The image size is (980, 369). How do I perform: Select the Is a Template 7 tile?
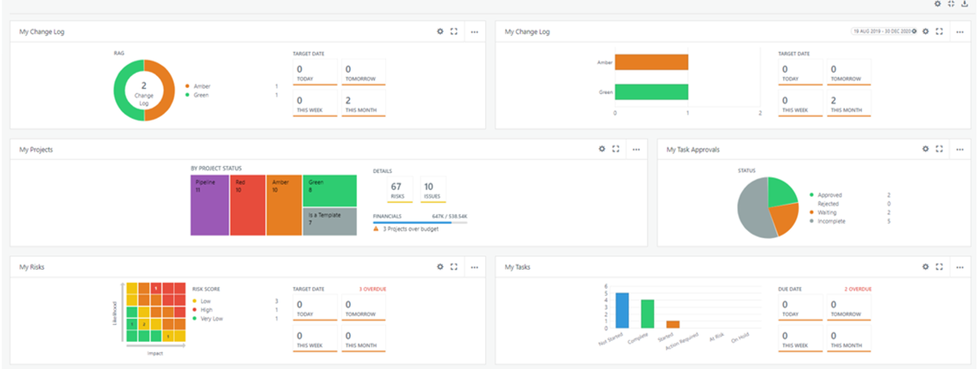pos(330,221)
